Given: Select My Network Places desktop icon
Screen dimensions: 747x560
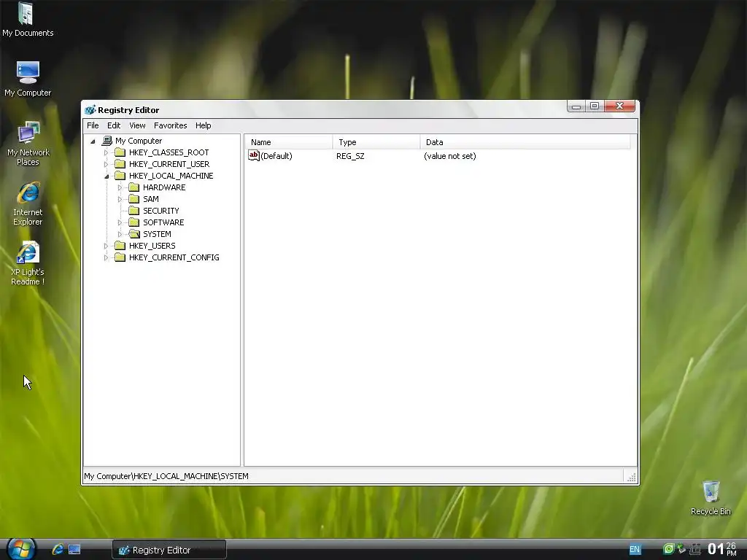Looking at the screenshot, I should [x=28, y=144].
